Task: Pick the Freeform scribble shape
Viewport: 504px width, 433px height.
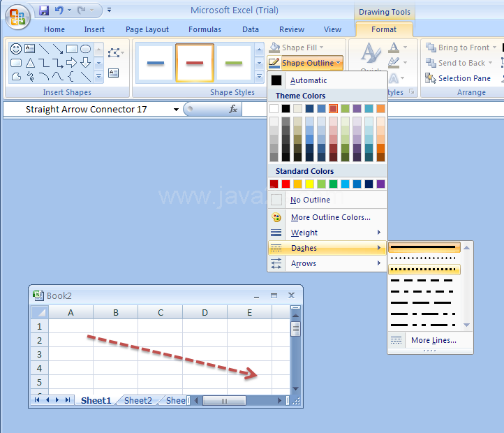Action: (30, 77)
